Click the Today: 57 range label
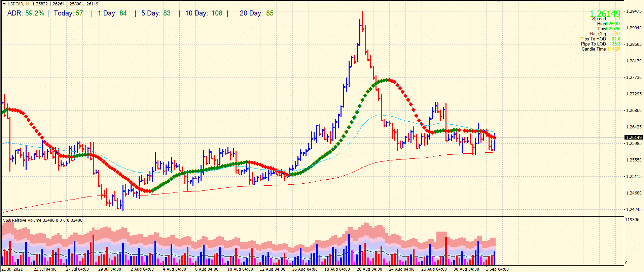This screenshot has height=272, width=644. click(68, 13)
